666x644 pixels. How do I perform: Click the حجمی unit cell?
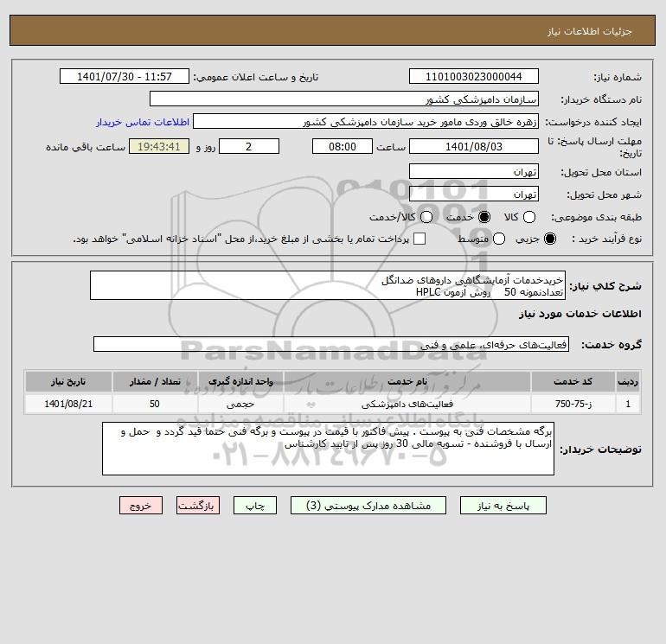click(240, 404)
